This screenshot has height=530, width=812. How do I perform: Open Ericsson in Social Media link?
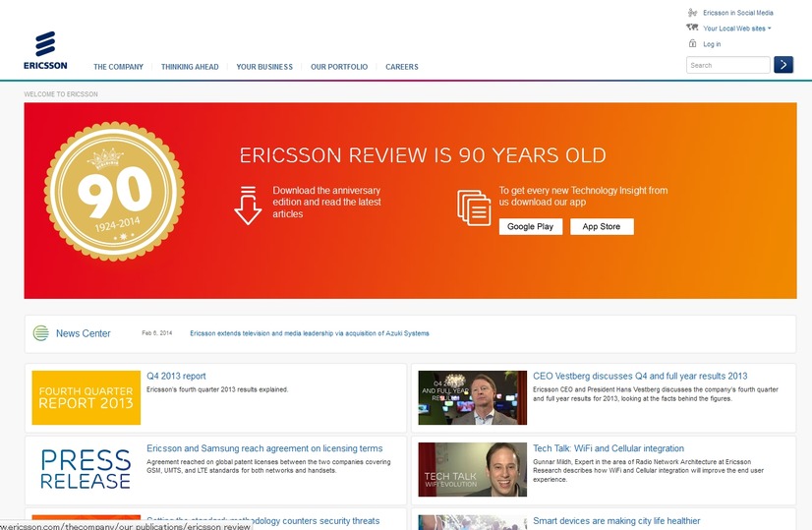pyautogui.click(x=738, y=13)
